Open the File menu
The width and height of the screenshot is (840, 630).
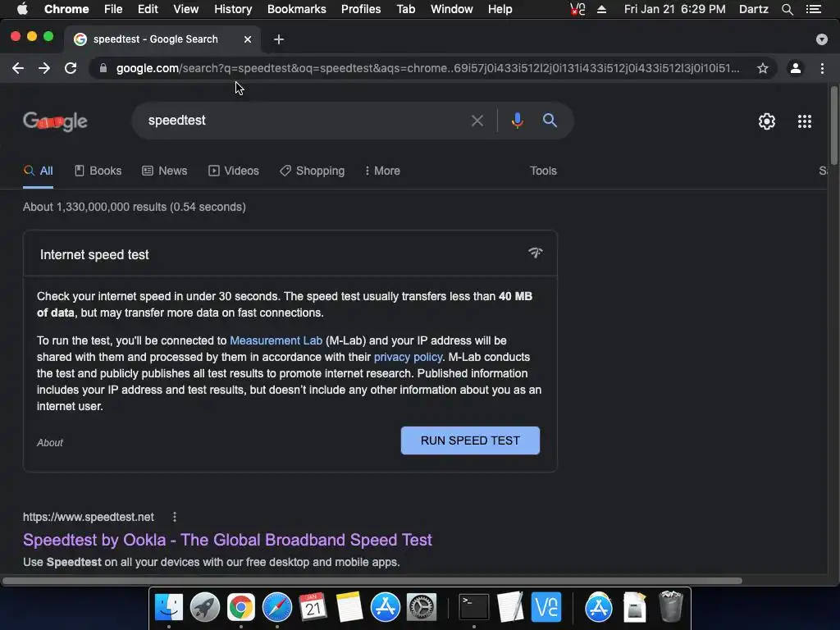pos(113,9)
